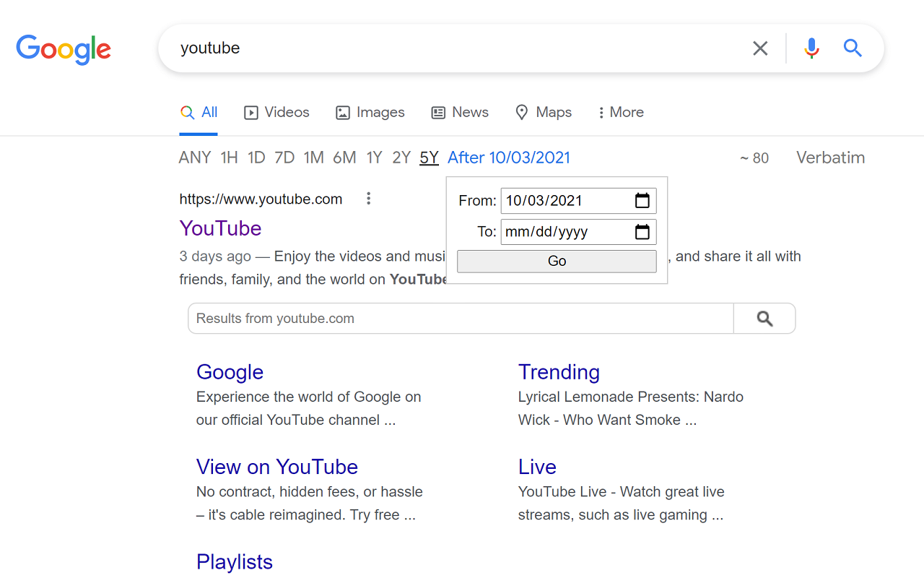
Task: Select the 5Y time filter
Action: click(430, 158)
